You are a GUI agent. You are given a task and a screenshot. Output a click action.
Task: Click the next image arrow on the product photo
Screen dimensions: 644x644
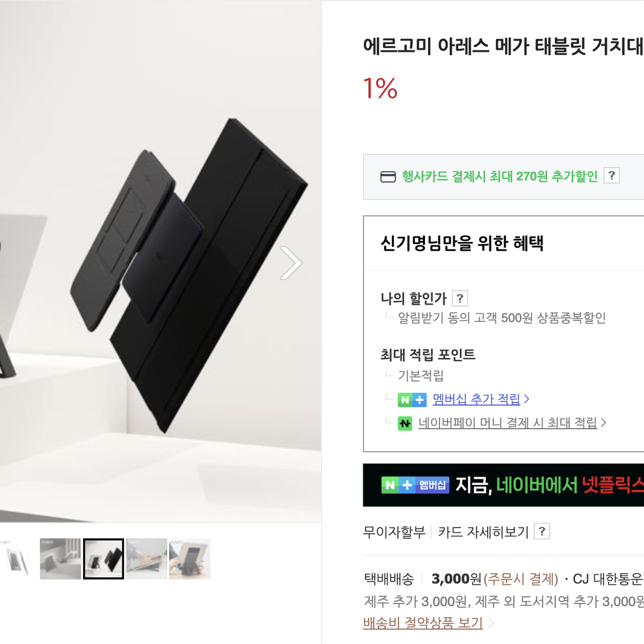point(291,263)
